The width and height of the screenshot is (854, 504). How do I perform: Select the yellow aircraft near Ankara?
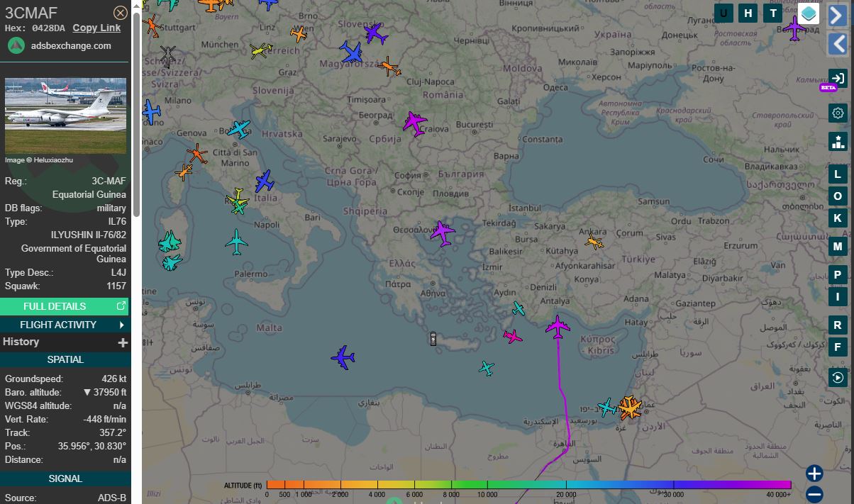tap(594, 242)
